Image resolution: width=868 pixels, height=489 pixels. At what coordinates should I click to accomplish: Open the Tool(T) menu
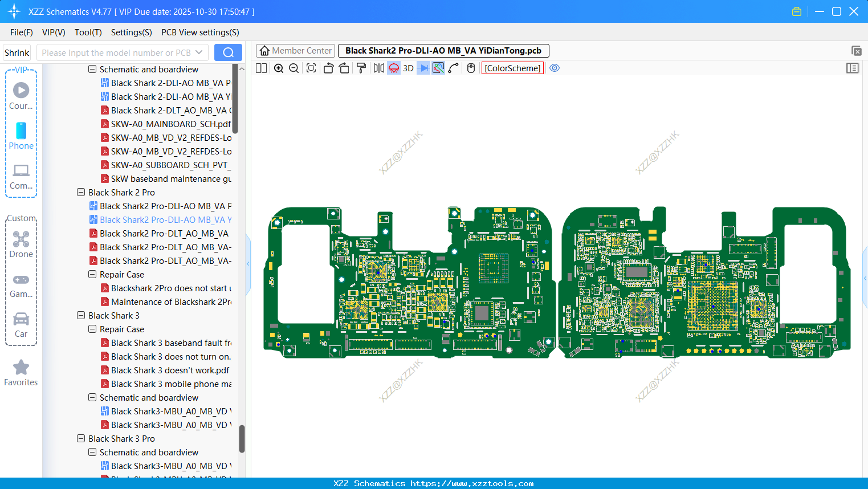pyautogui.click(x=88, y=32)
